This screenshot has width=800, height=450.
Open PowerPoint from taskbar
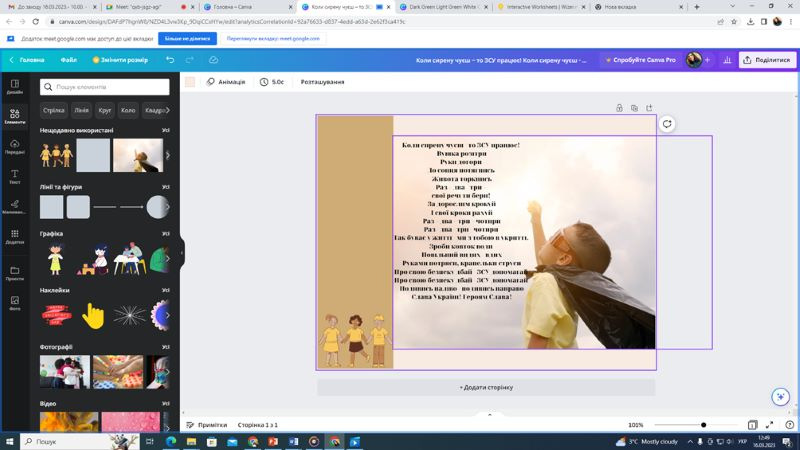(273, 441)
